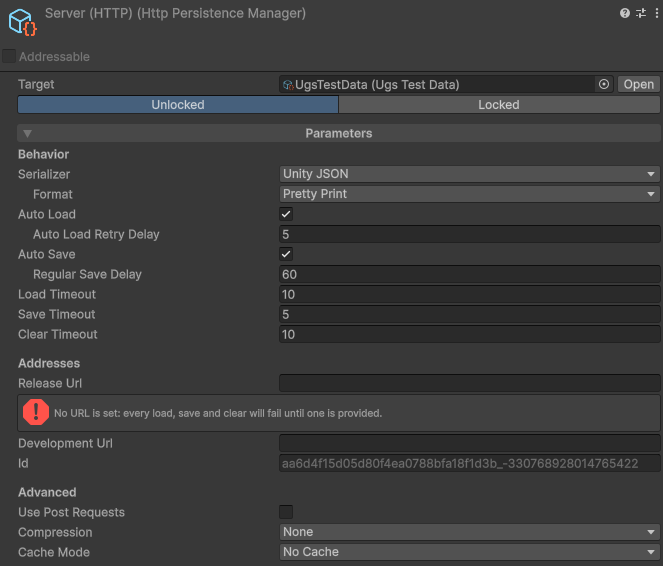Click the Addresses heading label
The image size is (663, 566).
tap(49, 363)
